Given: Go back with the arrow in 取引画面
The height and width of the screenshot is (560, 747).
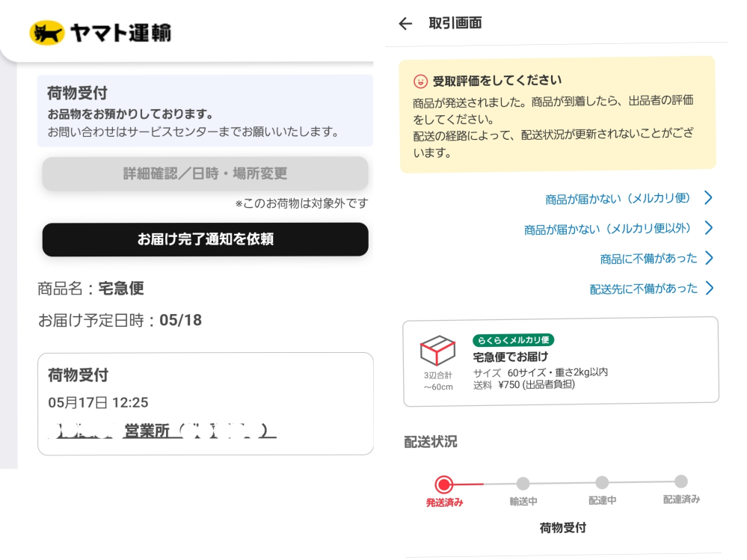Looking at the screenshot, I should point(405,23).
